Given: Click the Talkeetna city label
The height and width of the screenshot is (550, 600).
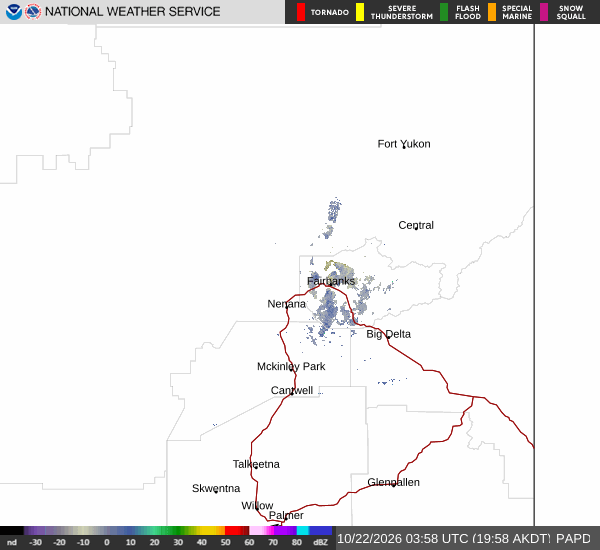Looking at the screenshot, I should coord(256,464).
